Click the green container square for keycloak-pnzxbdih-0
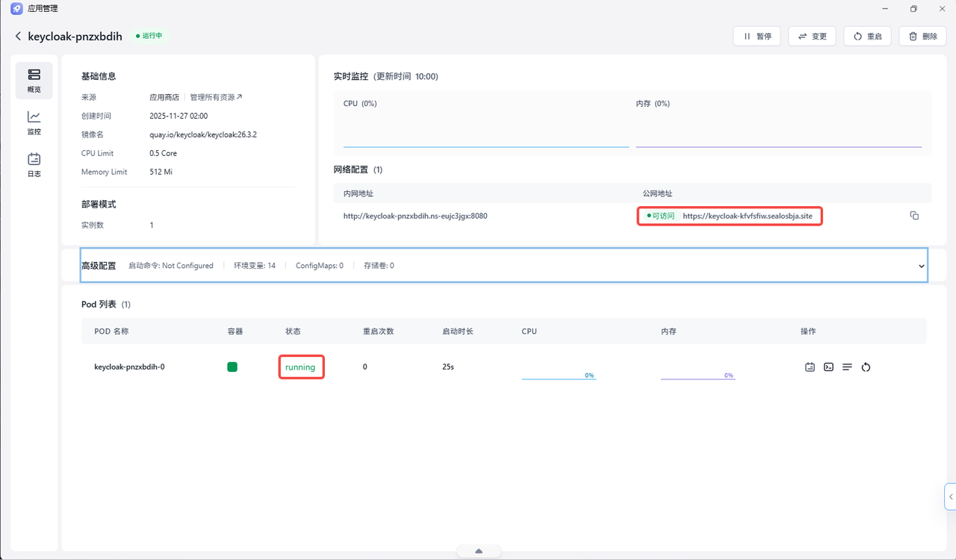 point(232,367)
